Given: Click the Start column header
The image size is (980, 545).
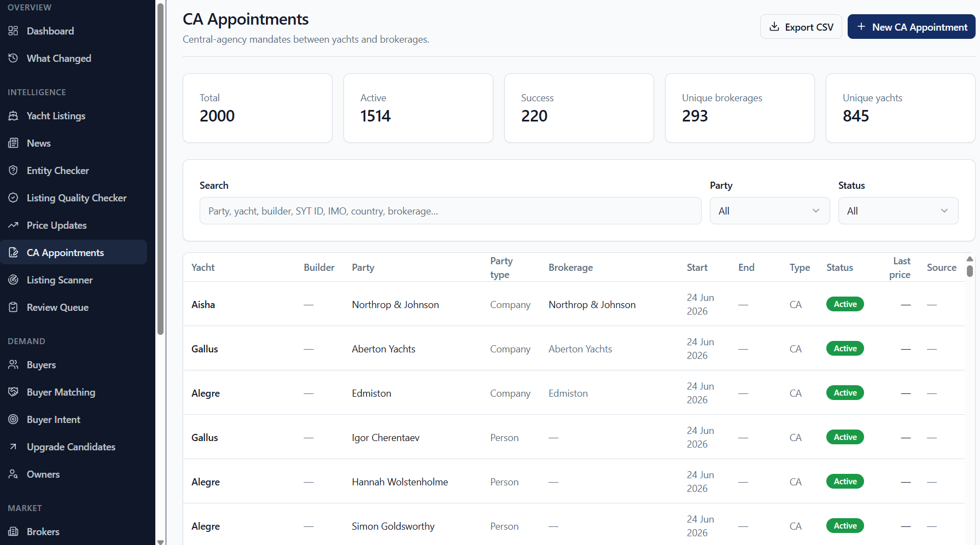Looking at the screenshot, I should [697, 268].
